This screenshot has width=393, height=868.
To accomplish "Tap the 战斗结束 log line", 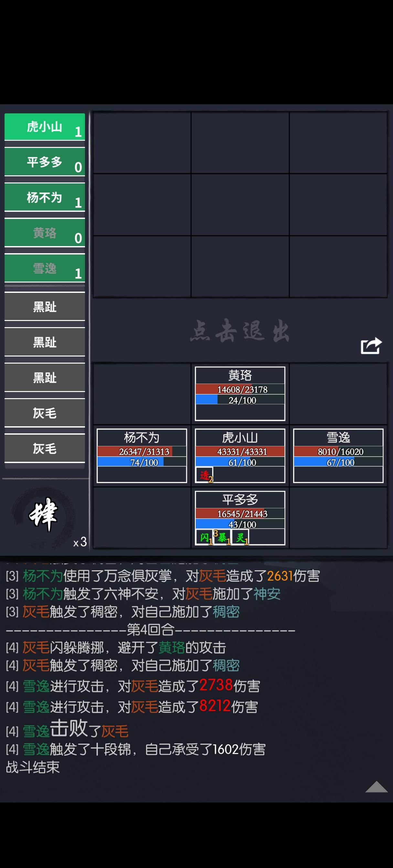I will 33,767.
